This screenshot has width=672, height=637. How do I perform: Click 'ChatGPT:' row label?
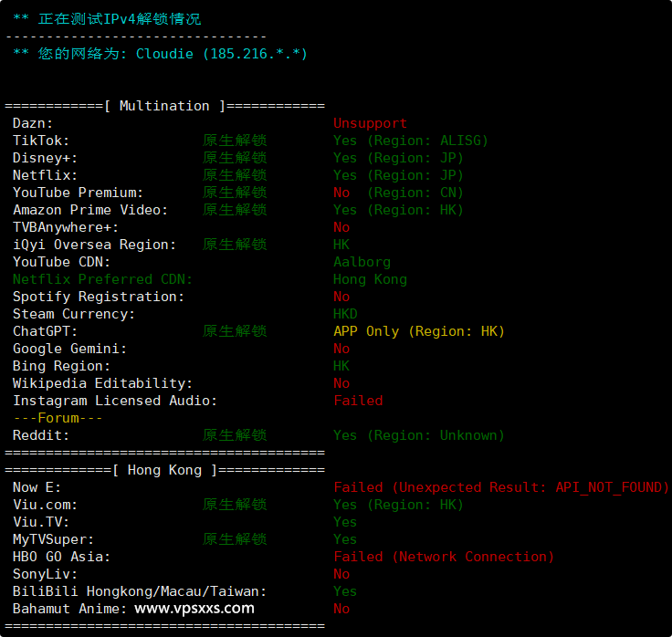tap(45, 331)
